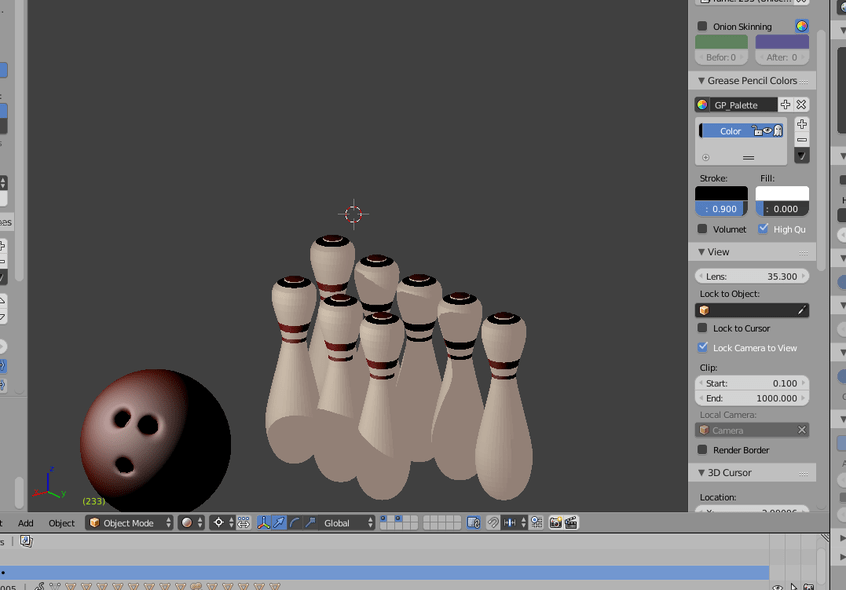Click the render animation clapperboard icon
This screenshot has width=846, height=590.
tap(571, 522)
